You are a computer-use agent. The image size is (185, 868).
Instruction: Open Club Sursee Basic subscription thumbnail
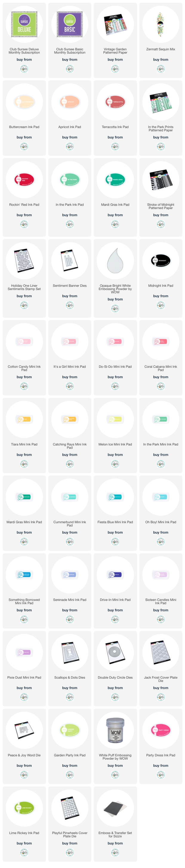[x=70, y=24]
